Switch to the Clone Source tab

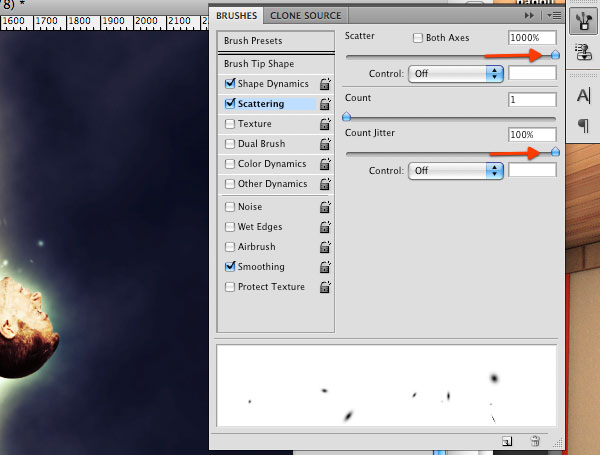click(x=306, y=16)
